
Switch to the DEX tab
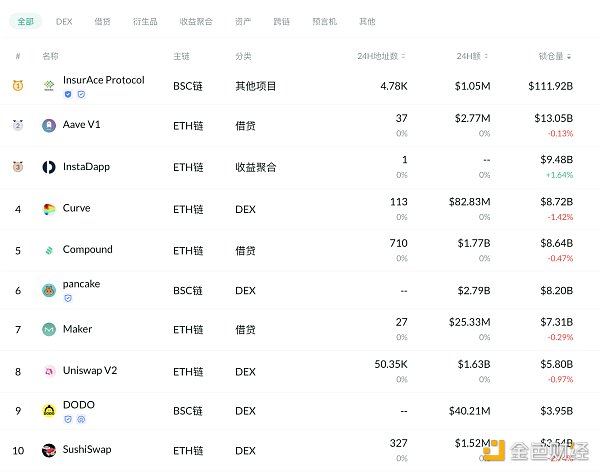tap(64, 20)
